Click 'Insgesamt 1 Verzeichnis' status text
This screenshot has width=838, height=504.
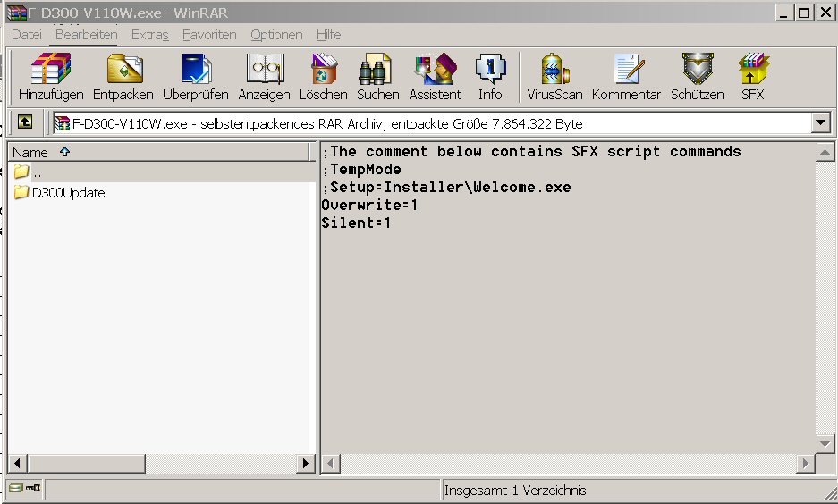point(515,490)
